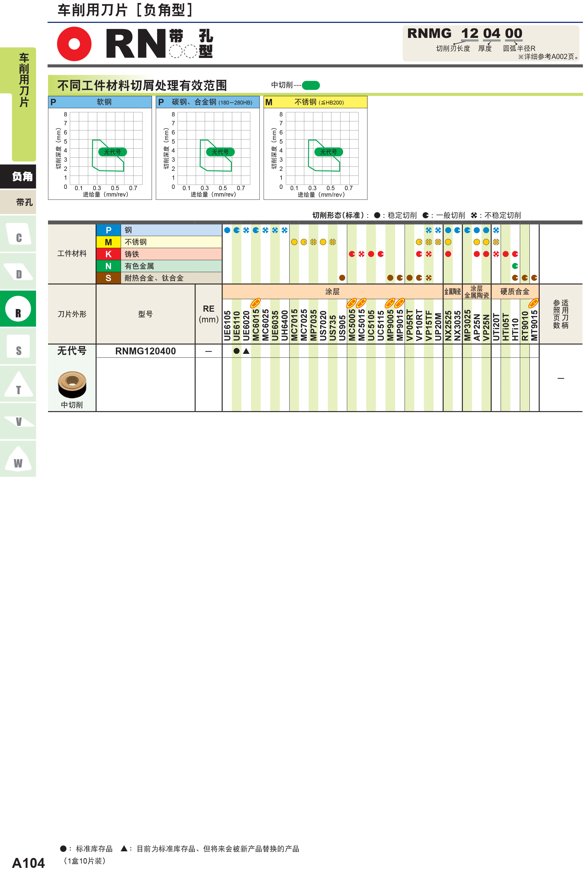The width and height of the screenshot is (588, 876).
Task: Click the MP3025 grade column header
Action: (x=467, y=325)
